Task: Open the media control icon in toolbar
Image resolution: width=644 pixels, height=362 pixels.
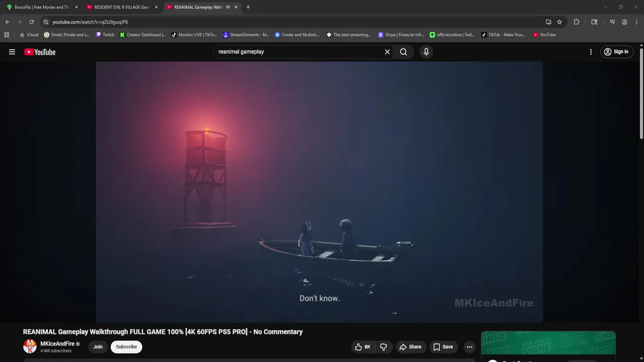Action: (612, 22)
